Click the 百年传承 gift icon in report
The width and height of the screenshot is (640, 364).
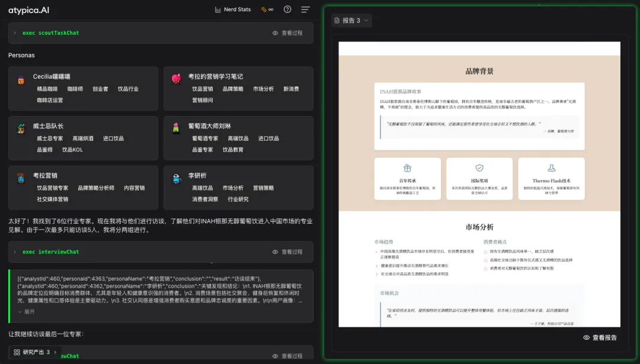coord(407,168)
